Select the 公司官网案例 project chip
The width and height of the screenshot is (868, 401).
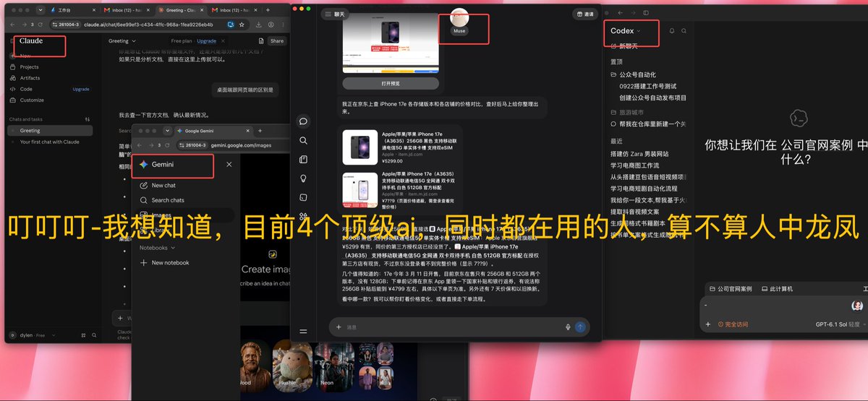(731, 288)
